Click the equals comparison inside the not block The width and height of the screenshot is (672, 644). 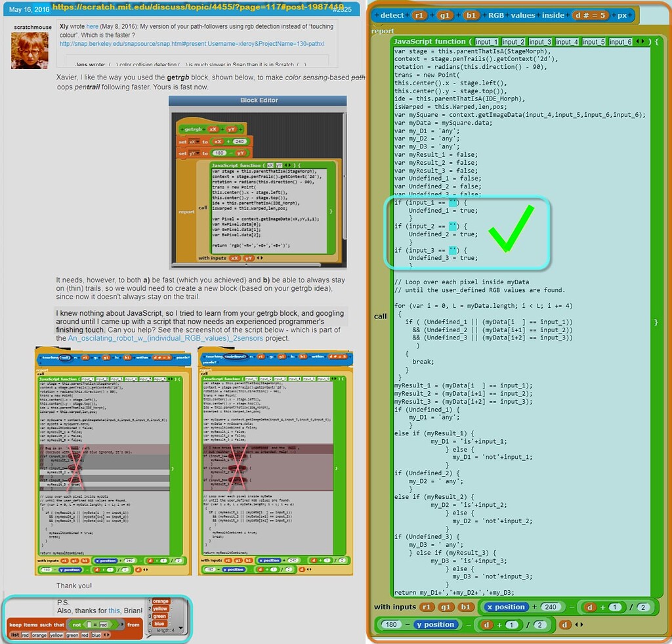pyautogui.click(x=96, y=624)
